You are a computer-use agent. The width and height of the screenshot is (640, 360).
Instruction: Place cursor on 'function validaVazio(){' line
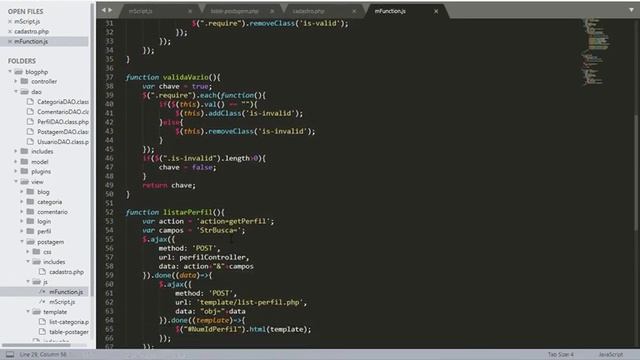pyautogui.click(x=173, y=77)
